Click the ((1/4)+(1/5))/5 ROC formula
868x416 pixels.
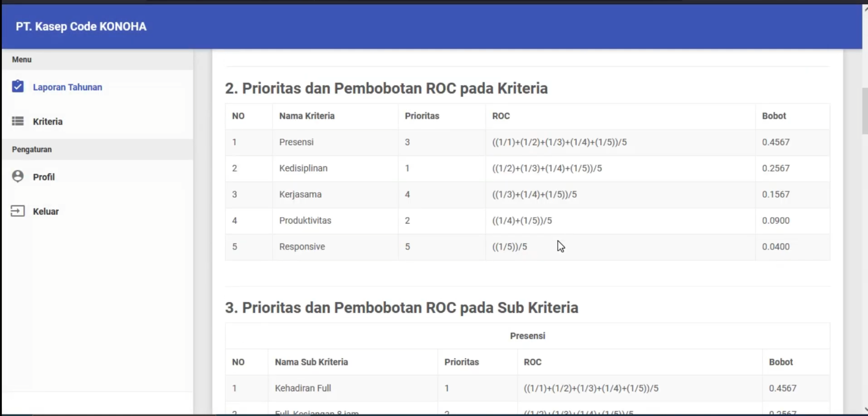click(x=522, y=220)
